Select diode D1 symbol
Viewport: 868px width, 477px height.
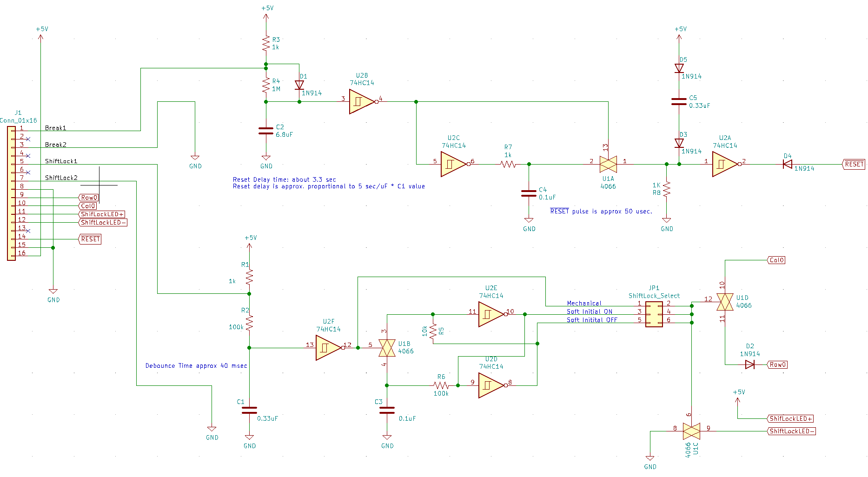299,85
